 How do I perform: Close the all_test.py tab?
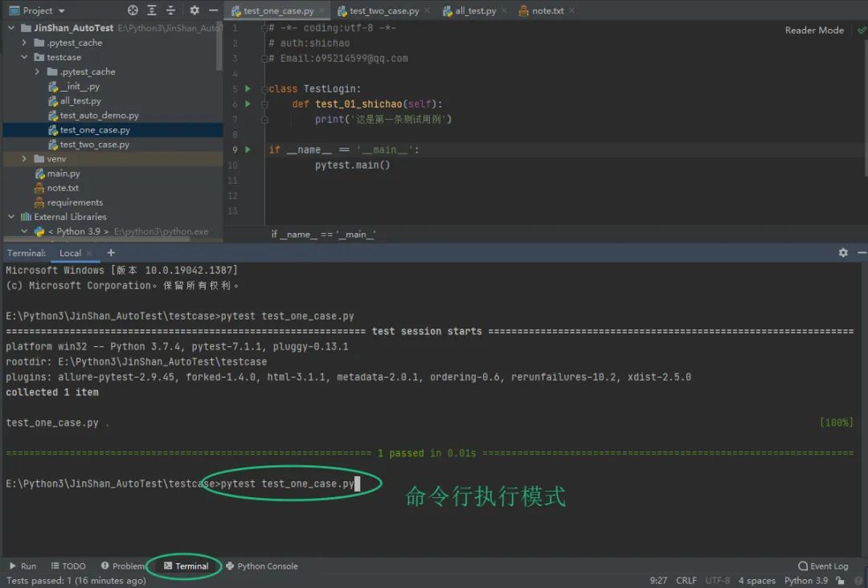click(x=504, y=10)
